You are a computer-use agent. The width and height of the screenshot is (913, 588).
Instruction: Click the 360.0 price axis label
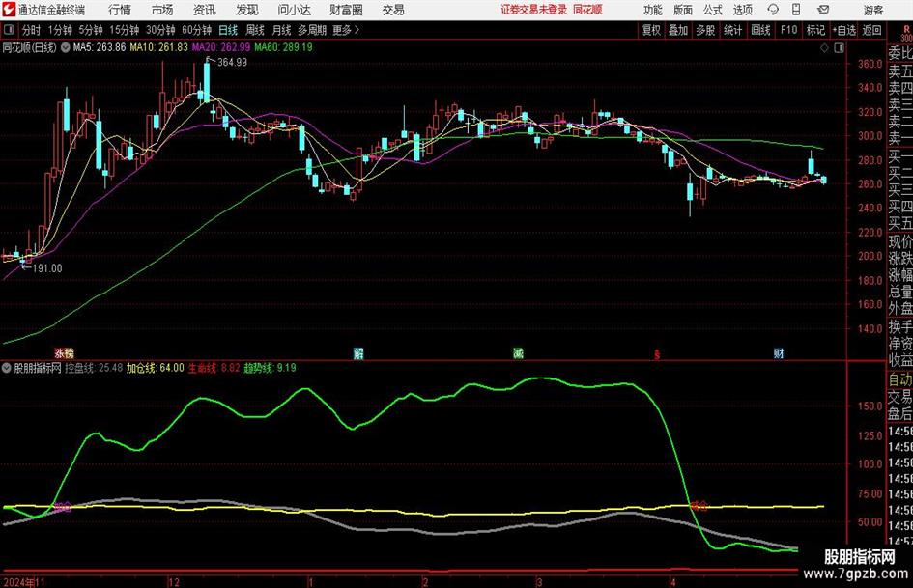(870, 64)
